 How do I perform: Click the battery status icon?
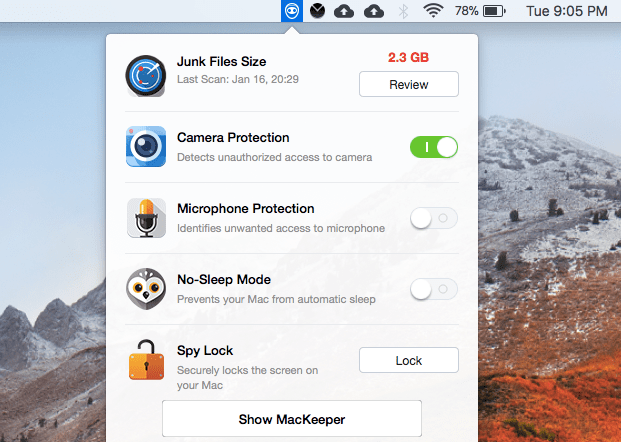coord(494,12)
